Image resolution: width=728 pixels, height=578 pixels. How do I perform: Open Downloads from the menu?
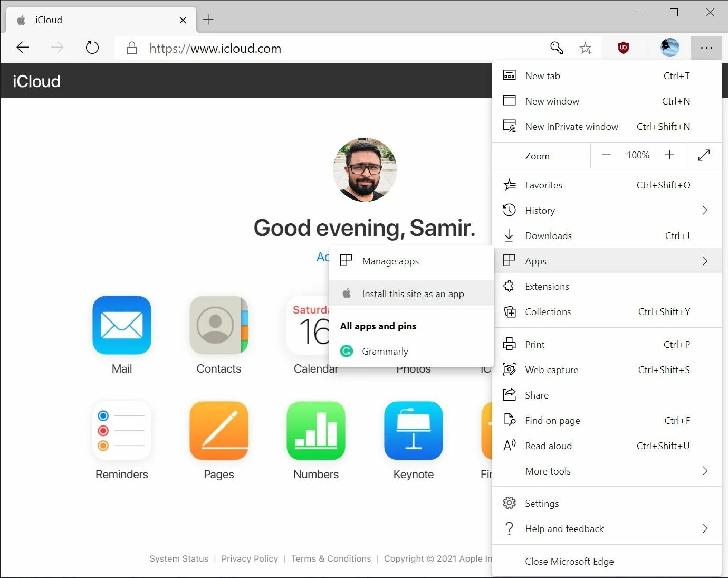coord(607,236)
